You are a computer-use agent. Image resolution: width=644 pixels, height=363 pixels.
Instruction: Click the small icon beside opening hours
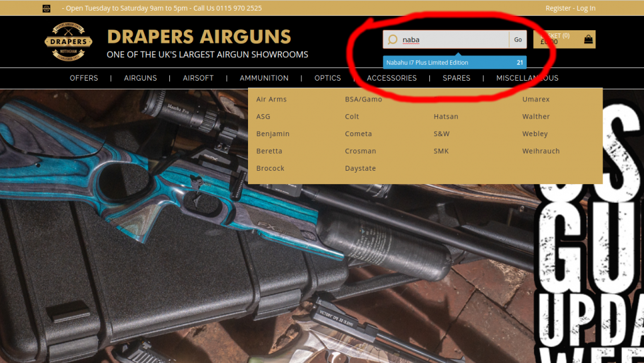(x=47, y=8)
